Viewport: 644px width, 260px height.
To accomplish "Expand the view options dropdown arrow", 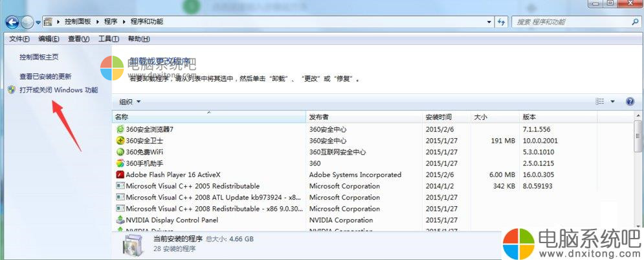I will (613, 102).
